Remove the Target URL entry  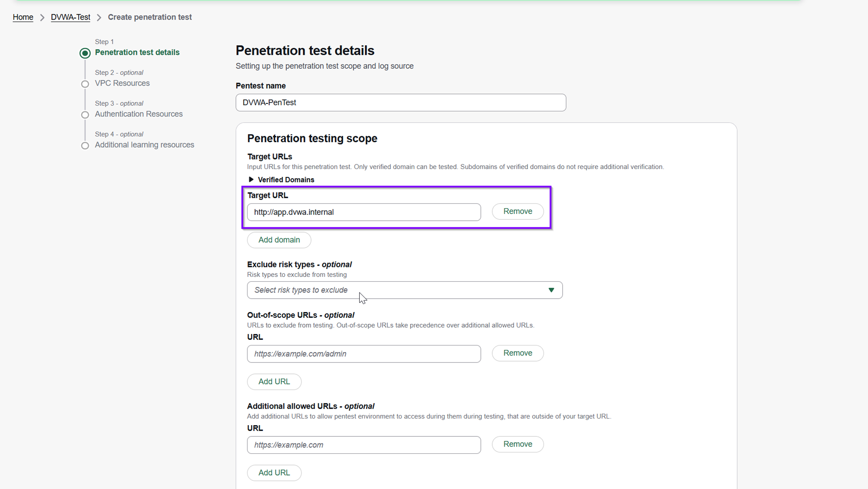coord(517,211)
